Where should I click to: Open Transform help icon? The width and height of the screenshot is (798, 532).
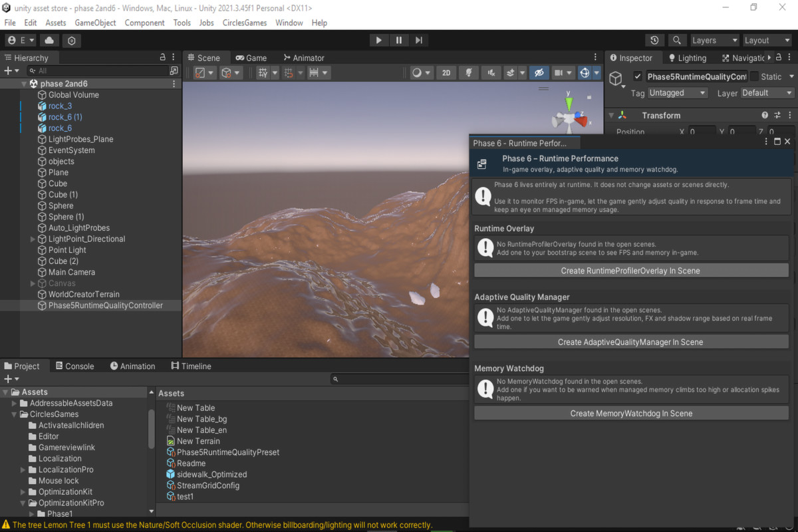coord(765,115)
